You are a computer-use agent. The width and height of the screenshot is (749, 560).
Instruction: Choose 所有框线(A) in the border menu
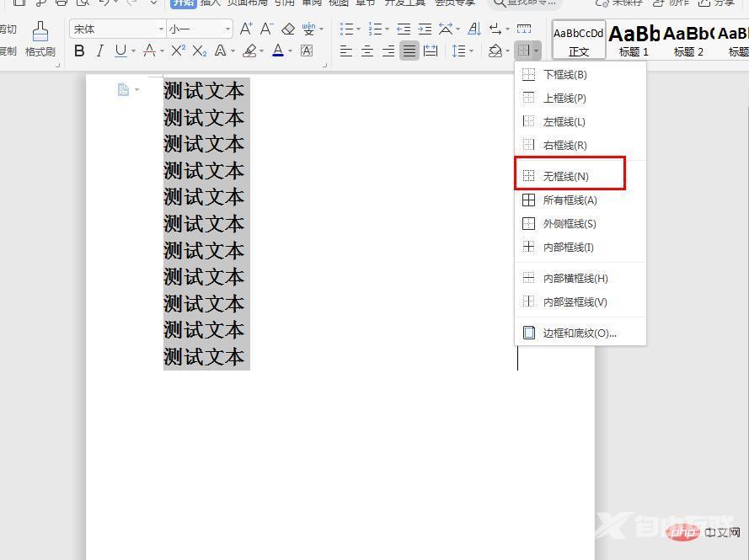point(570,200)
